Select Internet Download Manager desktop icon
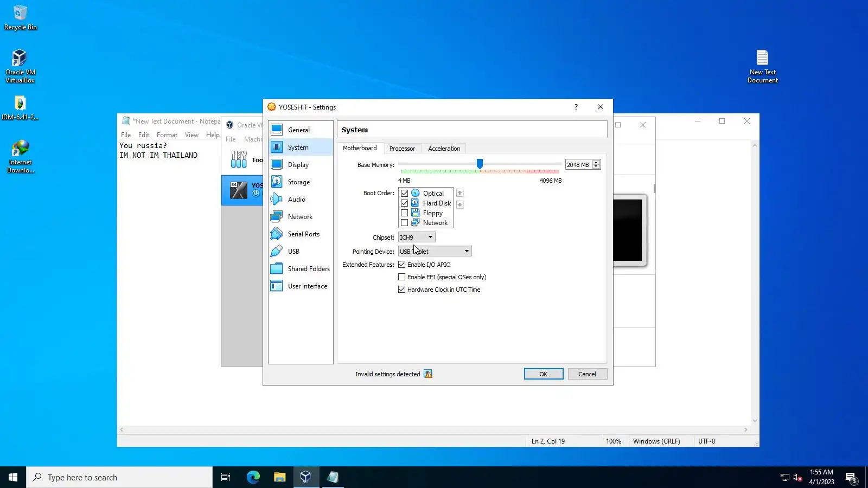 click(x=20, y=157)
